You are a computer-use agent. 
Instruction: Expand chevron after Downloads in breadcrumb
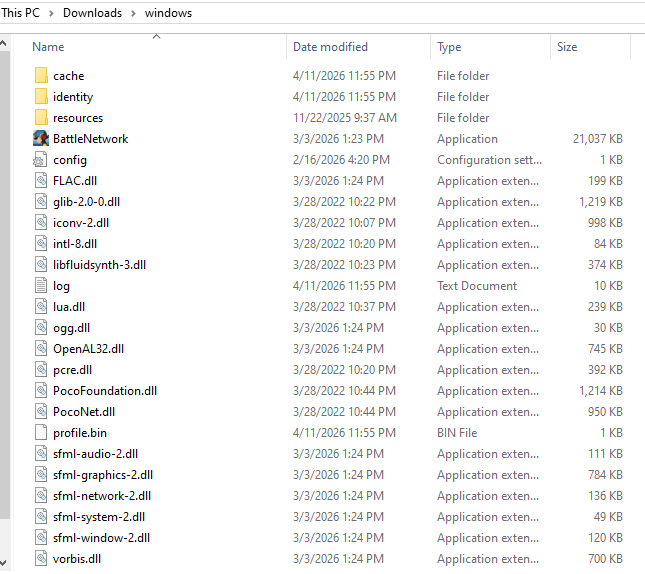133,13
